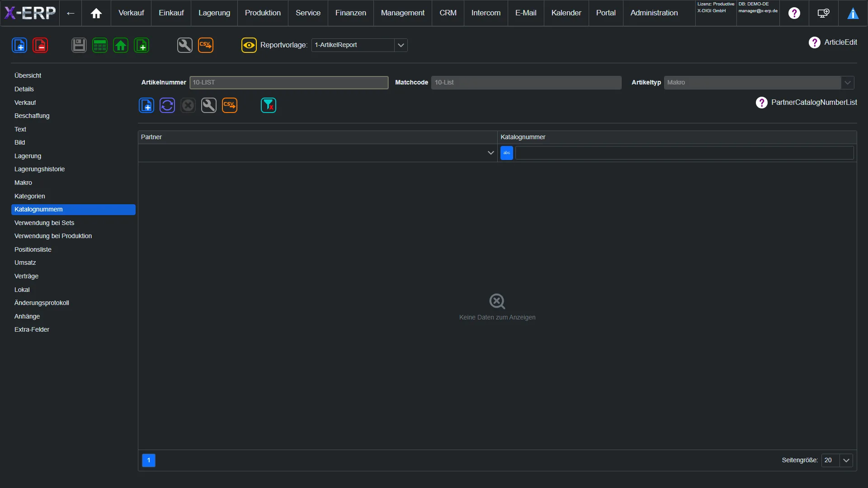Open the Seitengröße page size dropdown
Screen dimensions: 868x488
846,460
